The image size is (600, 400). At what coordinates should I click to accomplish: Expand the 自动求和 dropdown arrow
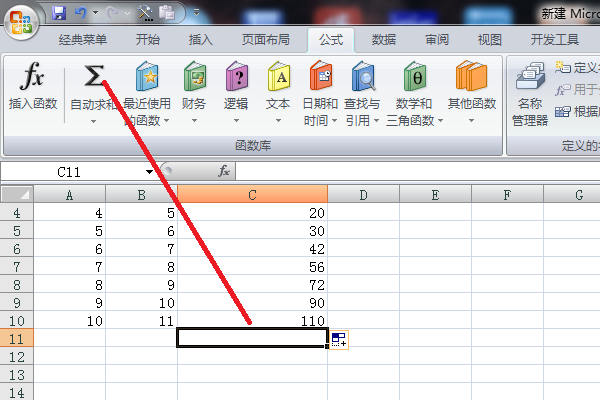pyautogui.click(x=93, y=121)
